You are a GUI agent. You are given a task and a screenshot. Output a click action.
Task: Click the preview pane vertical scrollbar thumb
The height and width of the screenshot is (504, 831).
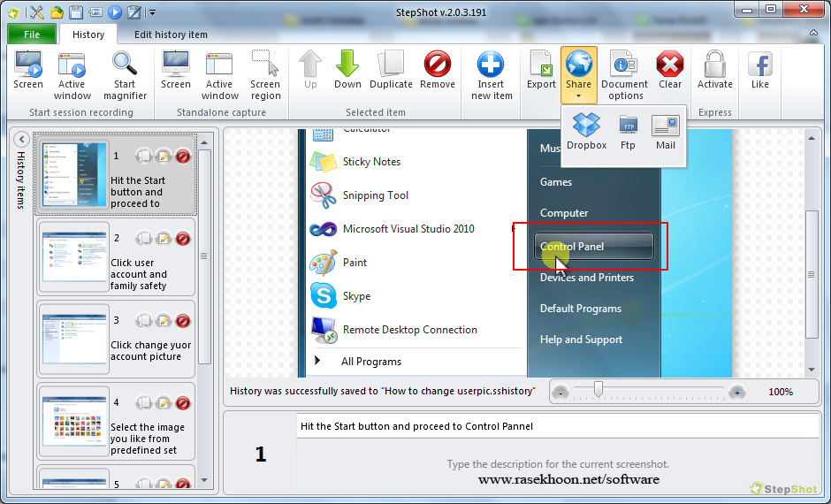tap(812, 274)
